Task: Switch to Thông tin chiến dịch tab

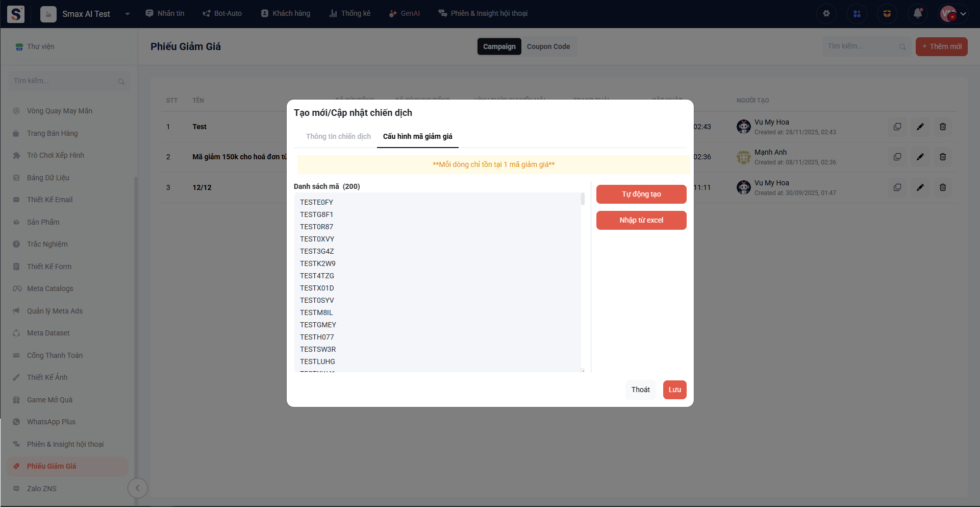Action: pyautogui.click(x=338, y=136)
